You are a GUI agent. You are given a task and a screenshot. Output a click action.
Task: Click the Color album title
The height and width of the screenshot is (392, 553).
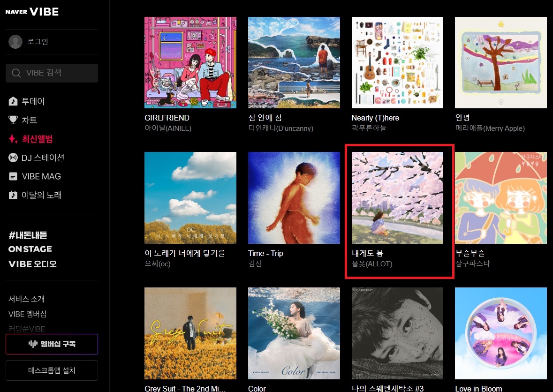pyautogui.click(x=257, y=388)
